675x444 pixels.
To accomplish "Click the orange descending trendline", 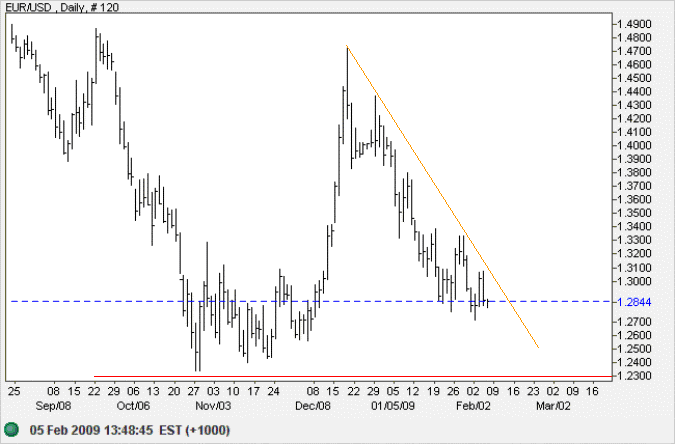I will coord(443,196).
